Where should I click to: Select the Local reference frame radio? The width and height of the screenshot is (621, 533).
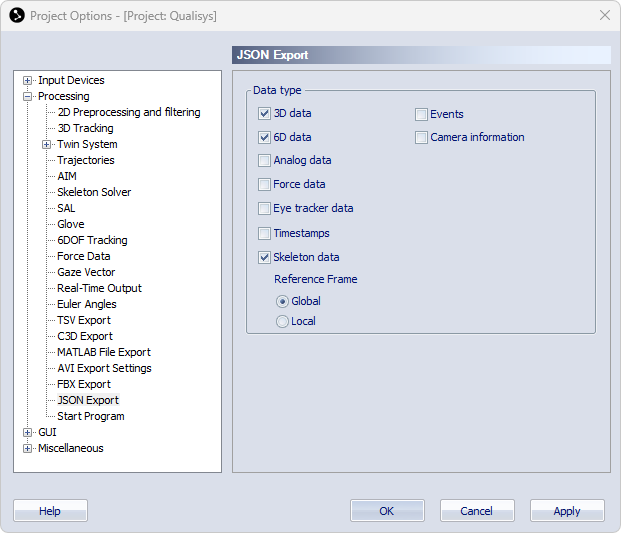(282, 322)
